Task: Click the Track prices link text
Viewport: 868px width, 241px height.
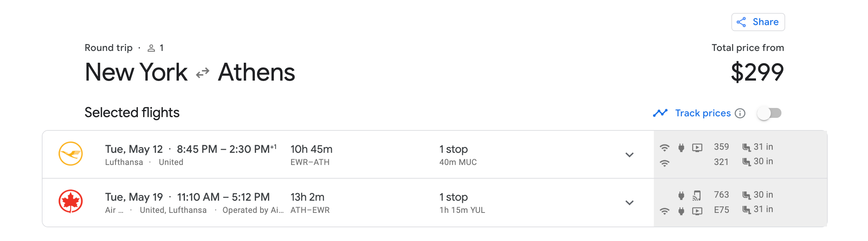Action: tap(703, 113)
